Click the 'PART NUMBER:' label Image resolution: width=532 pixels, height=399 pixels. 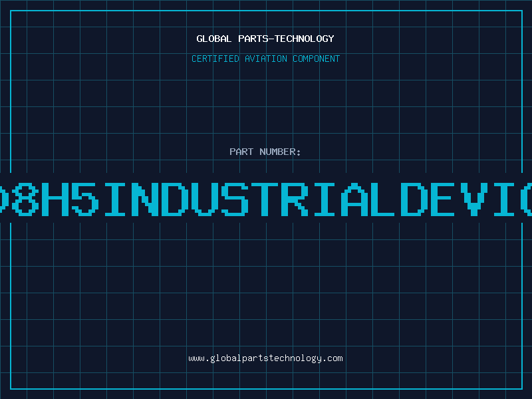265,152
